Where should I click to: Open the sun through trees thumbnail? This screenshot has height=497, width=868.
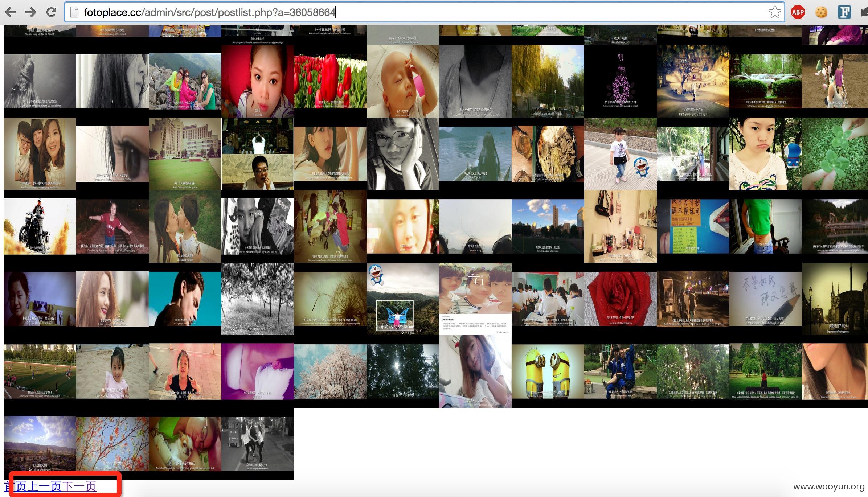pyautogui.click(x=403, y=371)
